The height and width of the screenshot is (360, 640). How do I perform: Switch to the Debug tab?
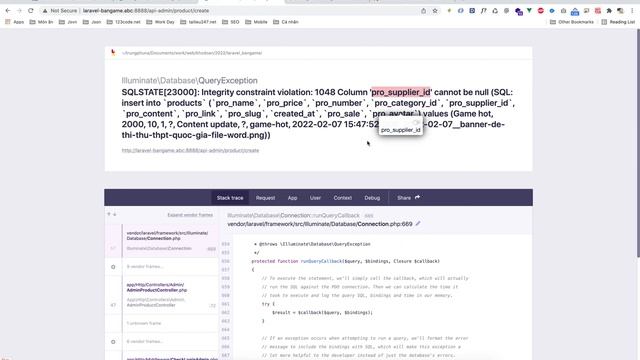(372, 198)
